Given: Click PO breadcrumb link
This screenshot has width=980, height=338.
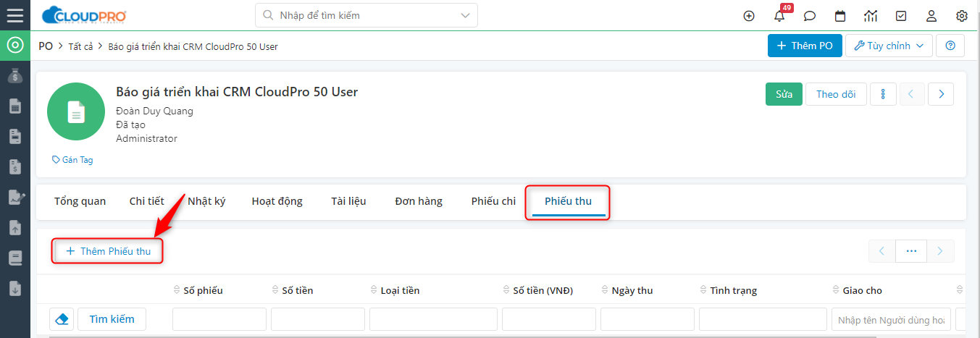Looking at the screenshot, I should pos(46,46).
